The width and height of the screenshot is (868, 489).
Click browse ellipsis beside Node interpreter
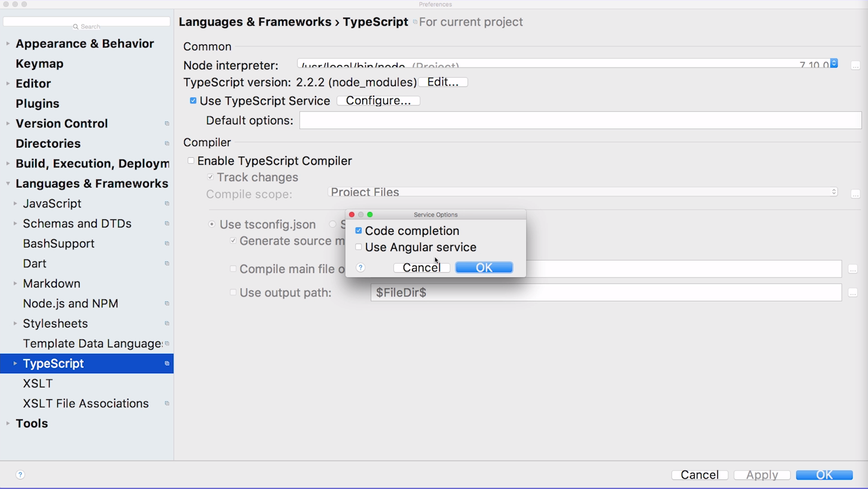tap(855, 65)
